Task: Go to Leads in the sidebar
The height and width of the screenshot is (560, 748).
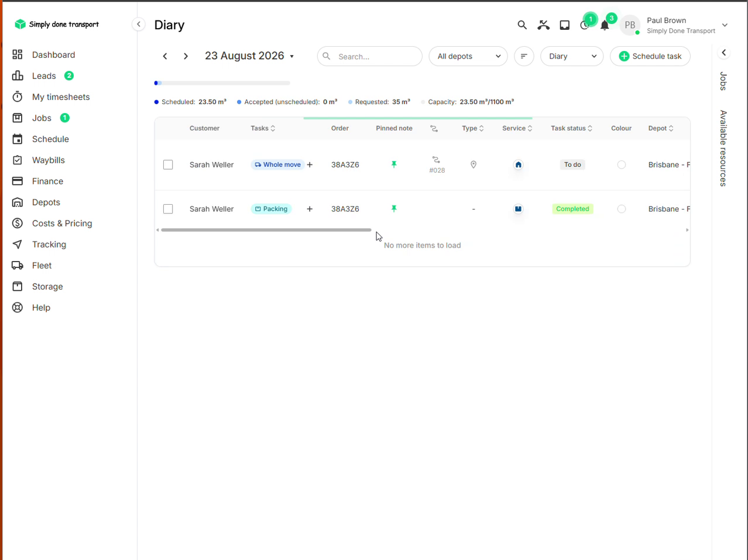Action: (x=44, y=75)
